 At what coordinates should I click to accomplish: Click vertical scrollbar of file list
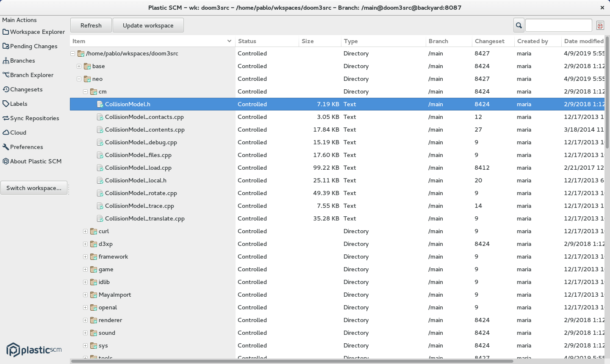pos(607,93)
